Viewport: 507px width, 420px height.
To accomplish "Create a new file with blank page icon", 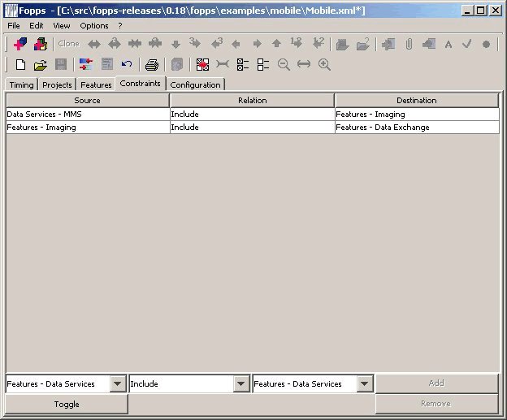I will pos(20,65).
